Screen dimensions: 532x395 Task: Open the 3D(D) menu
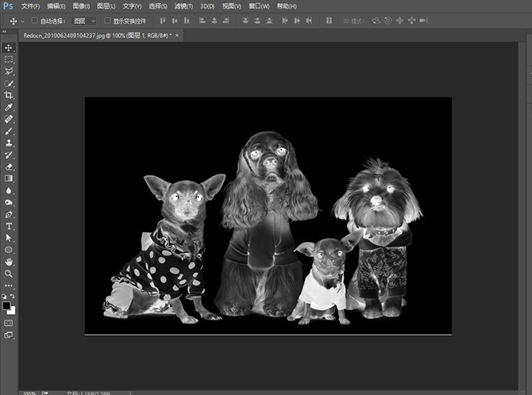(x=207, y=6)
